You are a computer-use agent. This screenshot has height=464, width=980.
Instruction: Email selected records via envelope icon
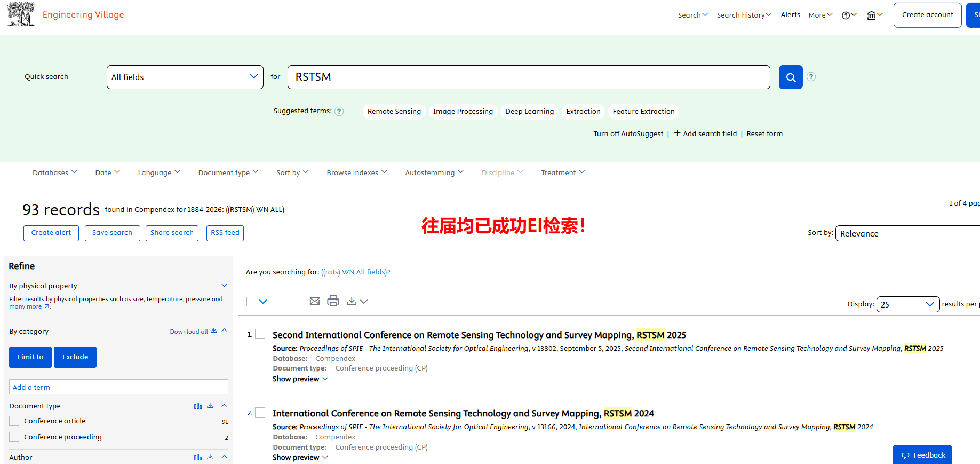pos(315,301)
